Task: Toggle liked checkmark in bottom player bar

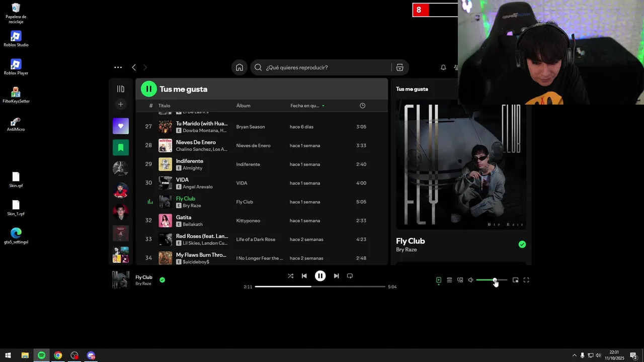Action: (x=162, y=280)
